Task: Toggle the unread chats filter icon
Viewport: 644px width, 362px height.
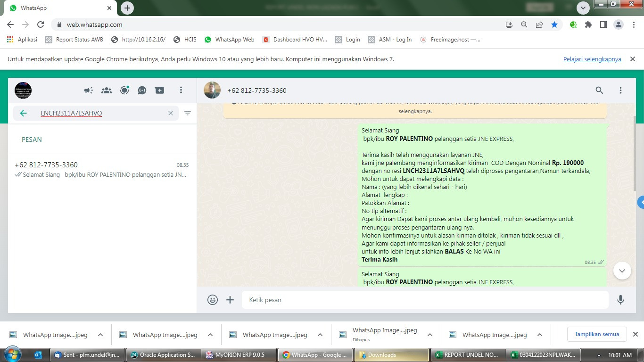Action: coord(188,113)
